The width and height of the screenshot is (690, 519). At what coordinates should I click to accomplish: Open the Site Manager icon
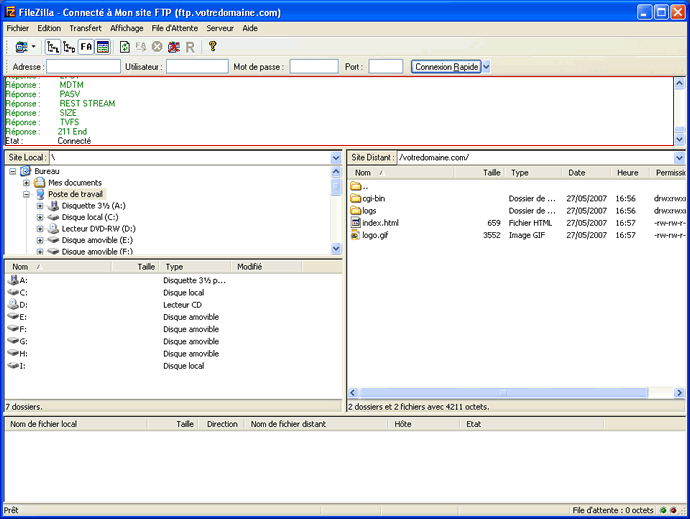[x=21, y=47]
